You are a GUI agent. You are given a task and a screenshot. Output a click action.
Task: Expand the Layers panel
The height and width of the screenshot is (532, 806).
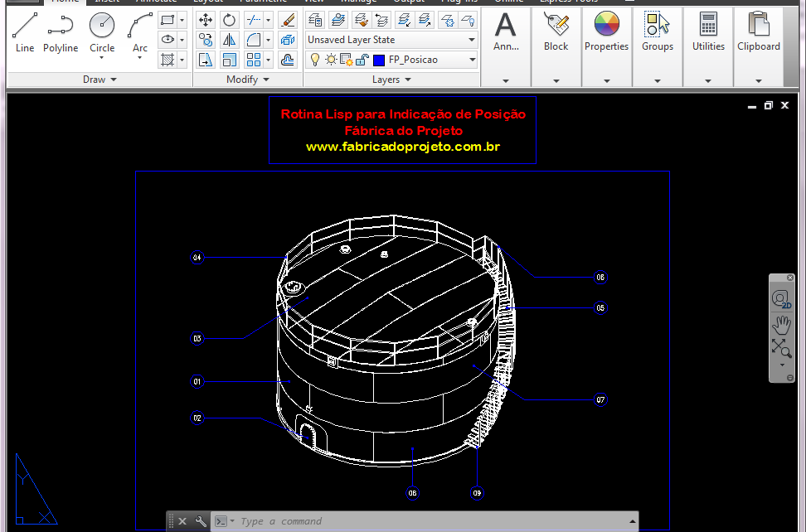click(x=391, y=80)
